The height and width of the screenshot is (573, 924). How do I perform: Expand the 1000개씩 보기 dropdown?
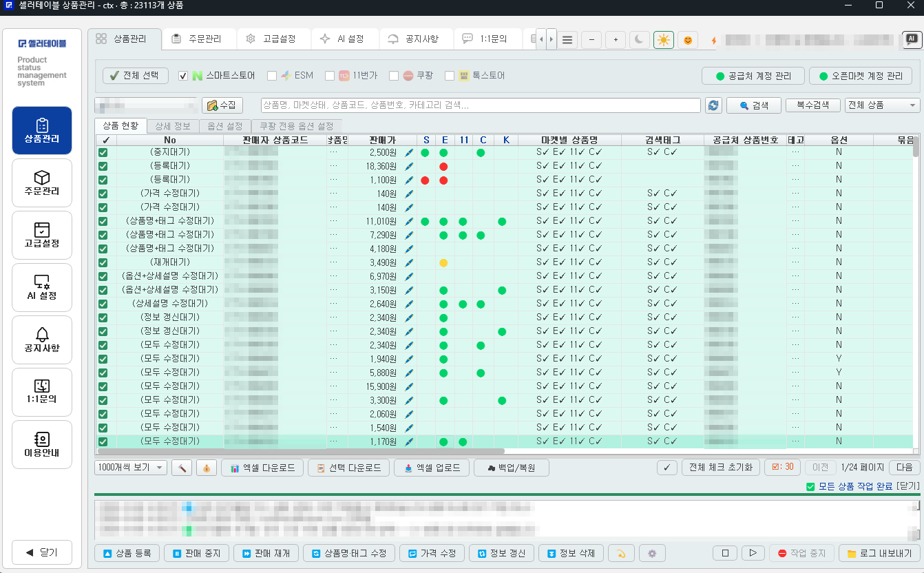pos(131,468)
